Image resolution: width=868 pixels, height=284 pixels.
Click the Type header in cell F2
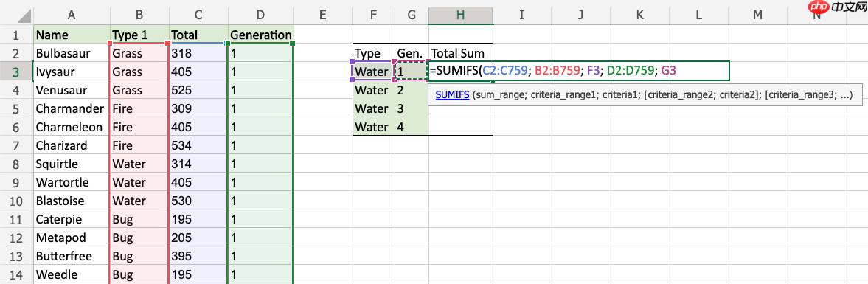tap(374, 53)
